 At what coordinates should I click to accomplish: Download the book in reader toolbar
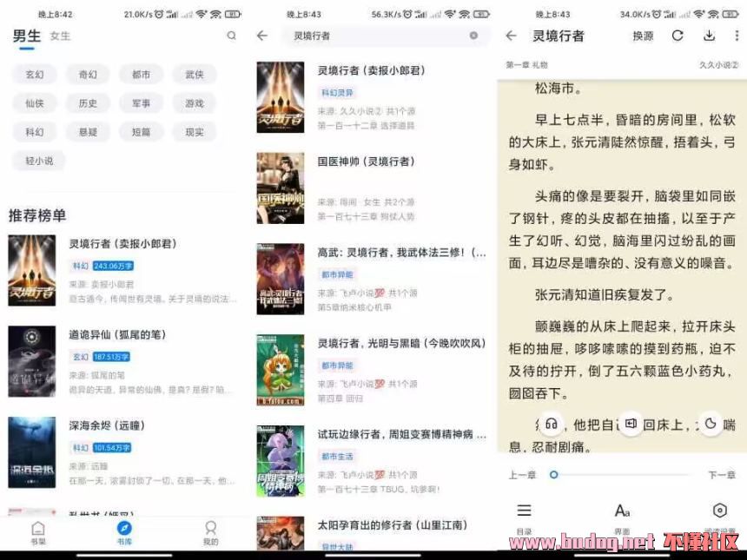tap(709, 36)
